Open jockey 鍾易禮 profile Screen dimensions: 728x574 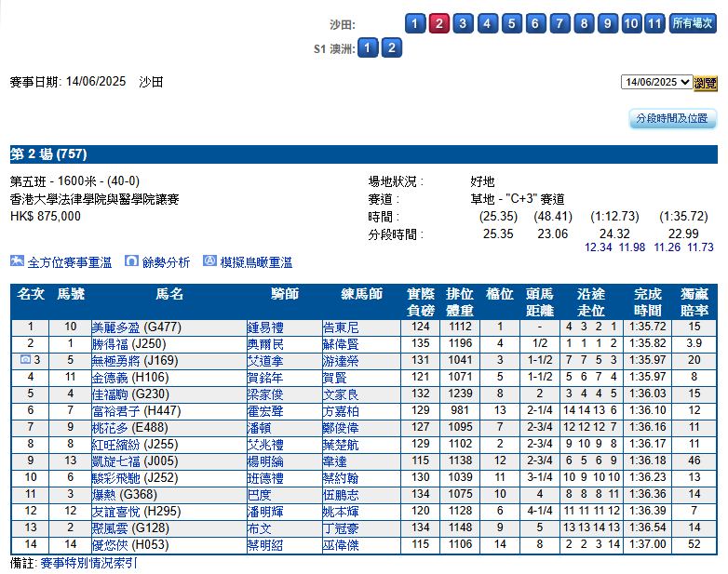265,327
